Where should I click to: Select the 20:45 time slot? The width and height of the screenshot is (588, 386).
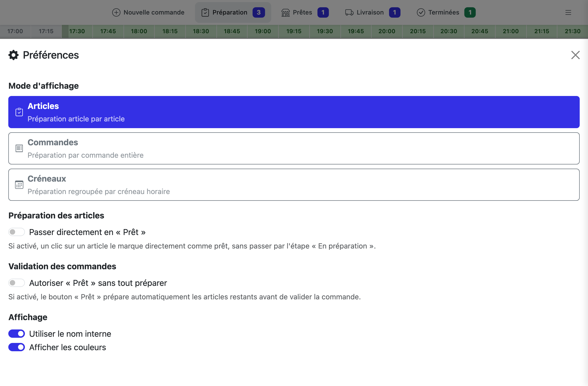pos(480,31)
